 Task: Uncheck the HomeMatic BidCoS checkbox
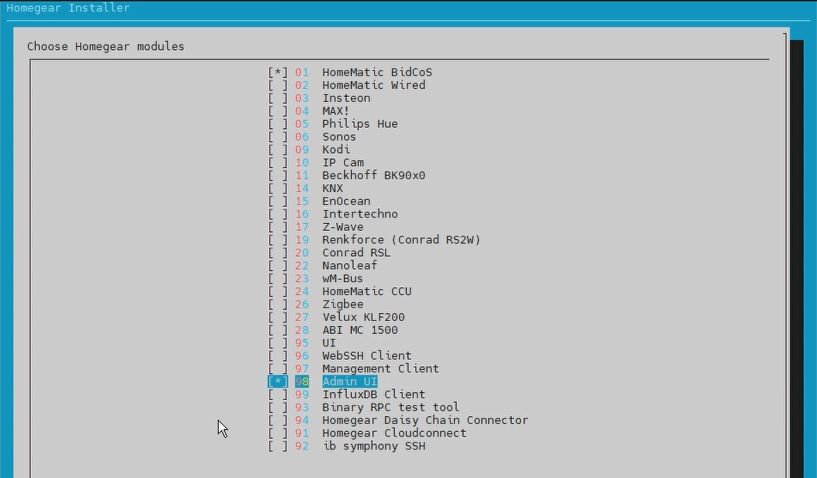(278, 72)
